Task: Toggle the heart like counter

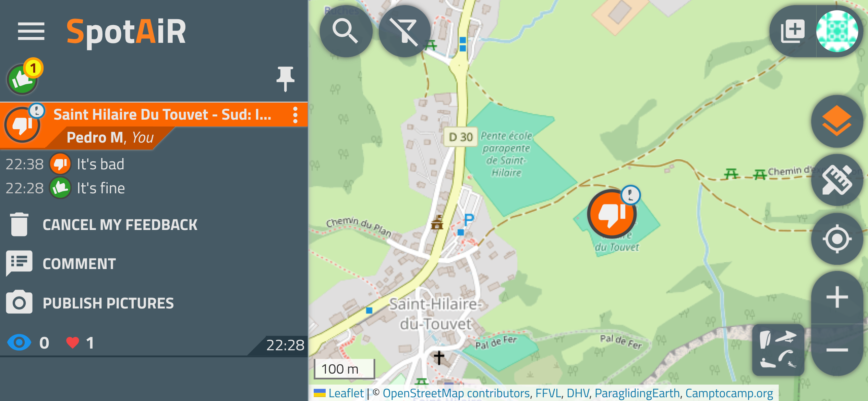Action: point(80,343)
